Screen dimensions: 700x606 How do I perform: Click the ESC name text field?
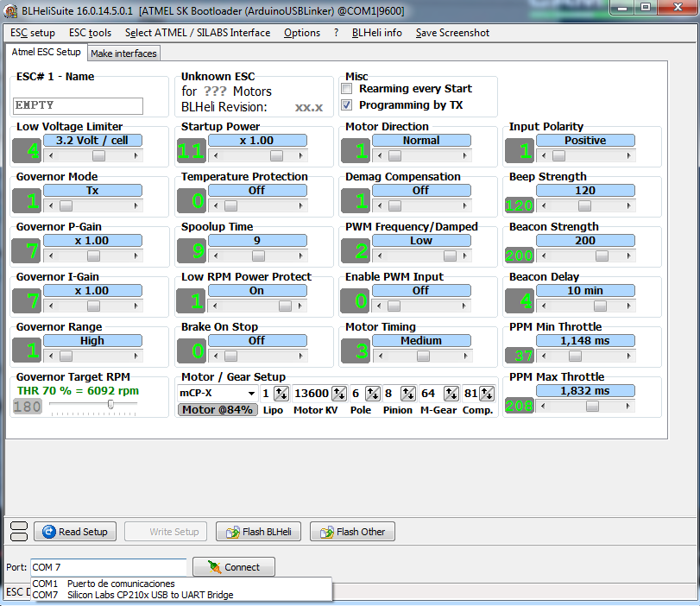click(x=79, y=105)
